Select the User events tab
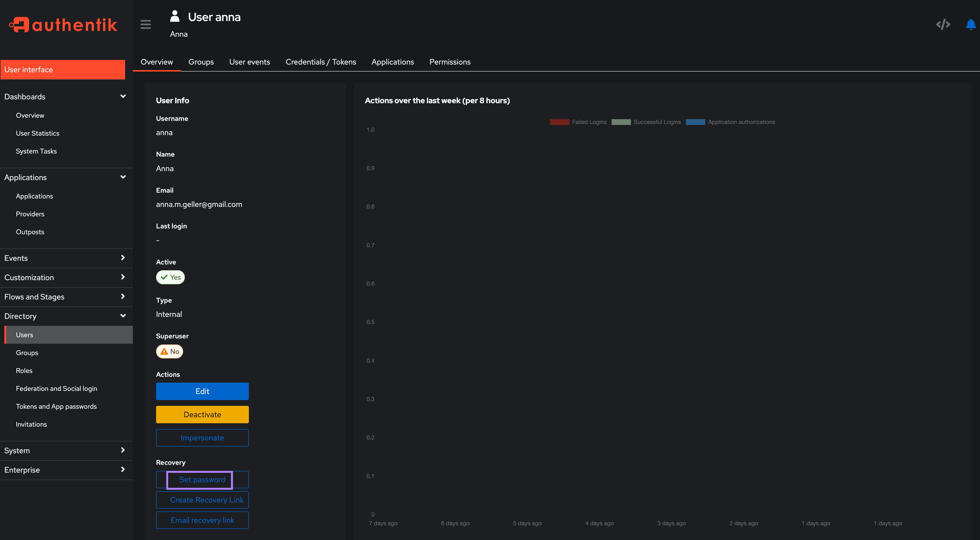 pos(249,62)
